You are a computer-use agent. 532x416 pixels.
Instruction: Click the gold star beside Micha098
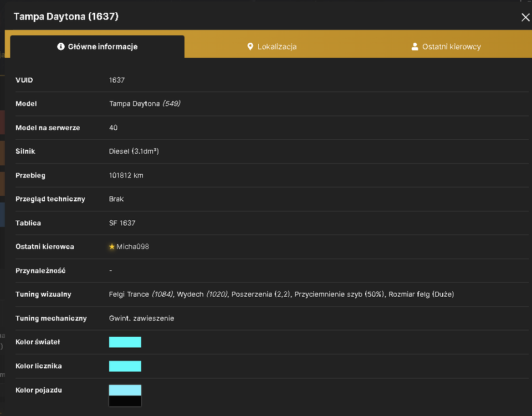point(111,246)
